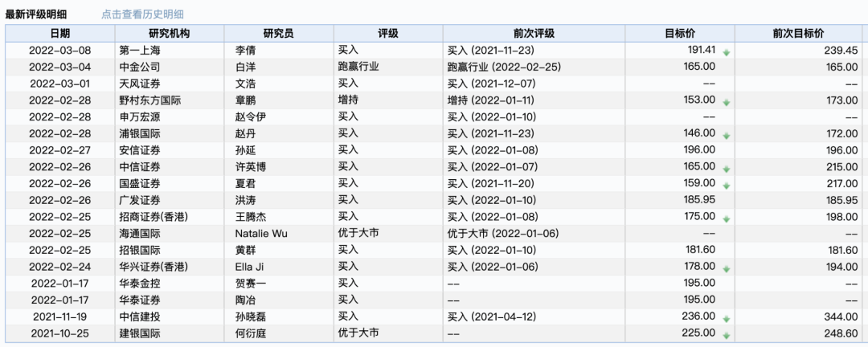This screenshot has width=868, height=347.
Task: Click the down arrow beside 165.00 for 中信证券
Action: tap(727, 169)
